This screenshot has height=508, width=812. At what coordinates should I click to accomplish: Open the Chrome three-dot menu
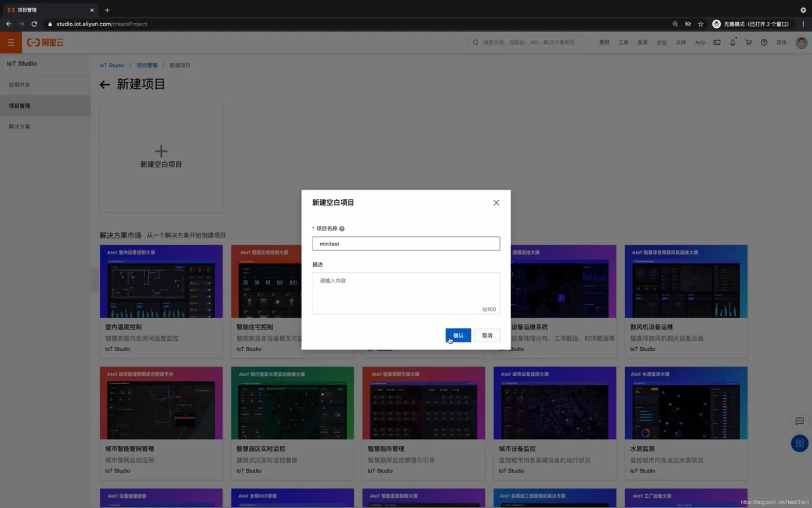[x=803, y=24]
